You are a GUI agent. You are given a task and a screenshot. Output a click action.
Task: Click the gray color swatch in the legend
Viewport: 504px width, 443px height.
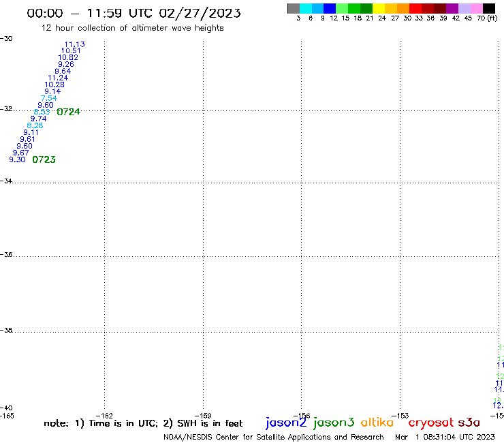click(x=294, y=8)
